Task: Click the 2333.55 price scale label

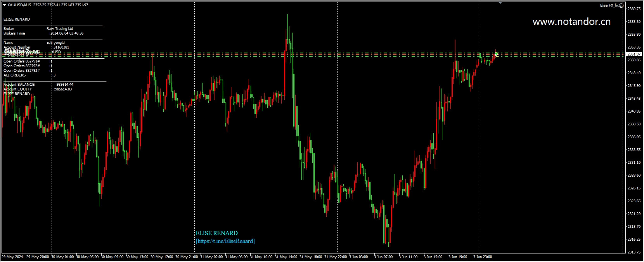Action: pos(634,149)
